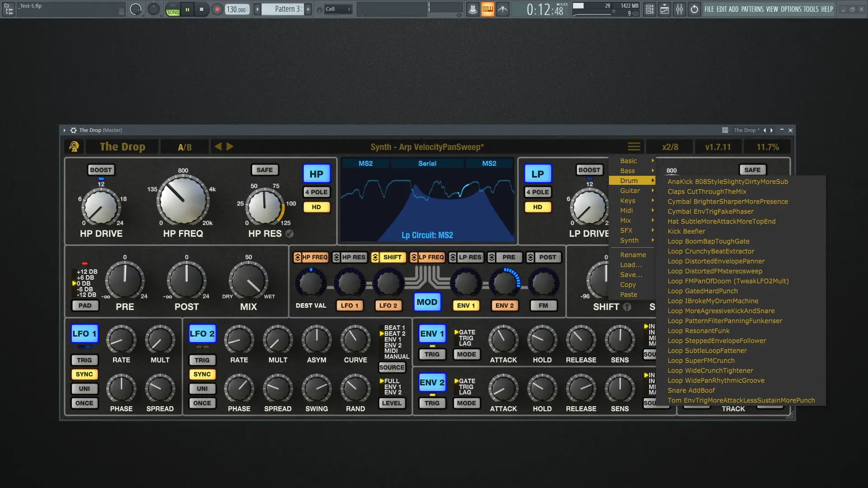Open the Cell snap dropdown
This screenshot has height=488, width=868.
(x=338, y=9)
